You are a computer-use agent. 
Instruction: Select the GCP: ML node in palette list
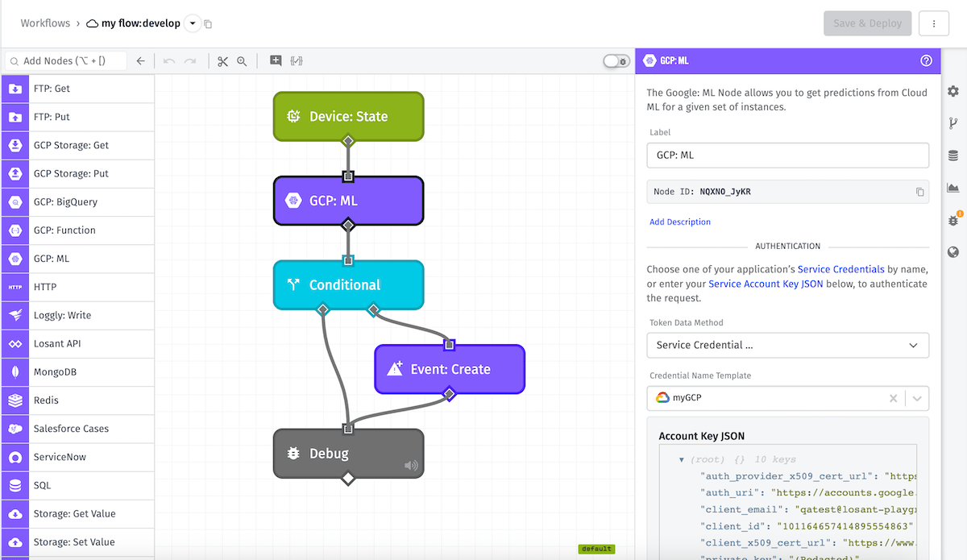[77, 259]
